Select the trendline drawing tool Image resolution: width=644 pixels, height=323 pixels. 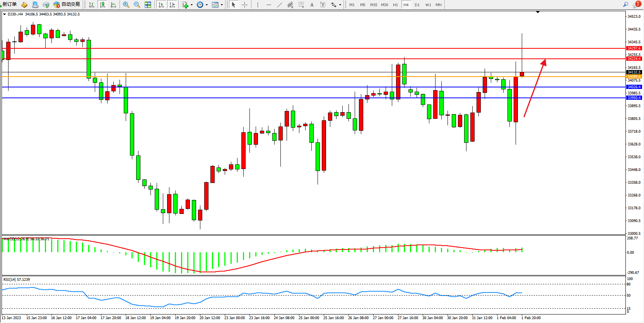(x=280, y=5)
